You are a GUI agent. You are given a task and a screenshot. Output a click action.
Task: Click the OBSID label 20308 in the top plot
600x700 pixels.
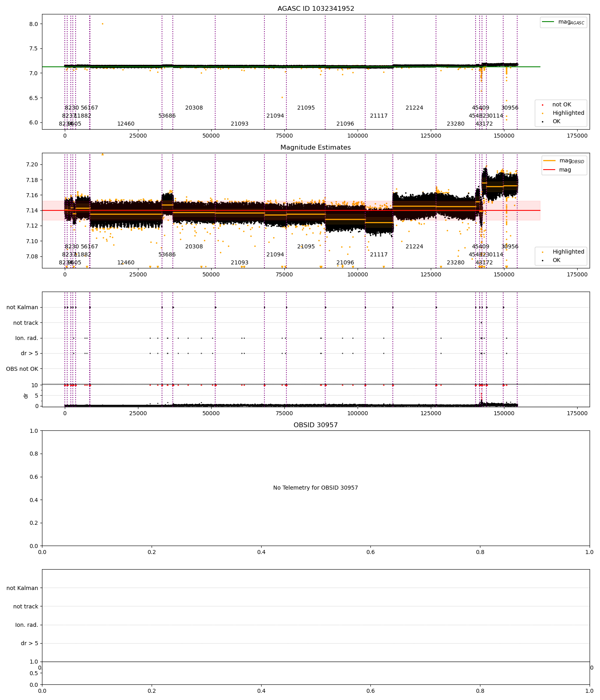pos(194,108)
